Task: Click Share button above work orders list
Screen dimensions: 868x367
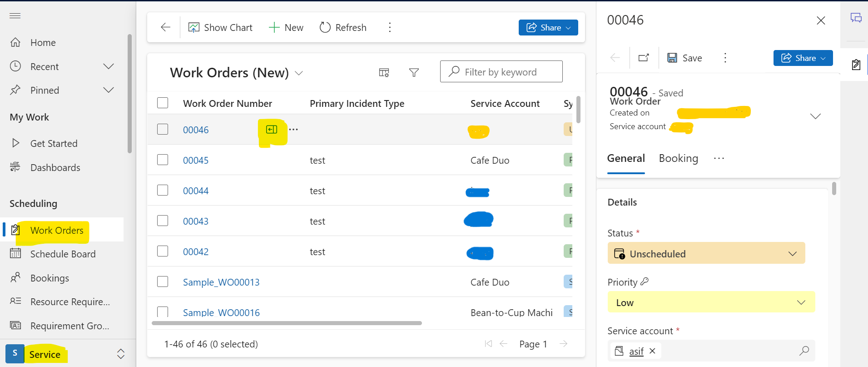Action: click(548, 27)
